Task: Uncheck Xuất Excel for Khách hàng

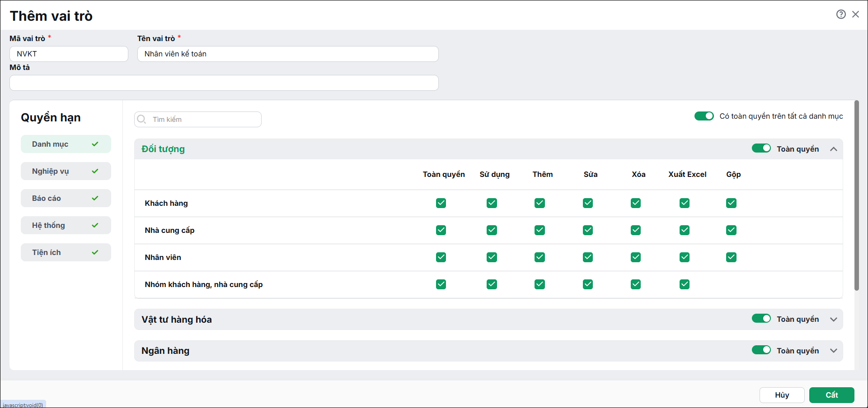Action: tap(685, 203)
